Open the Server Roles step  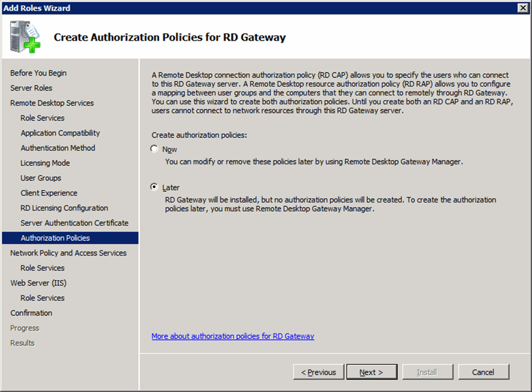tap(31, 88)
